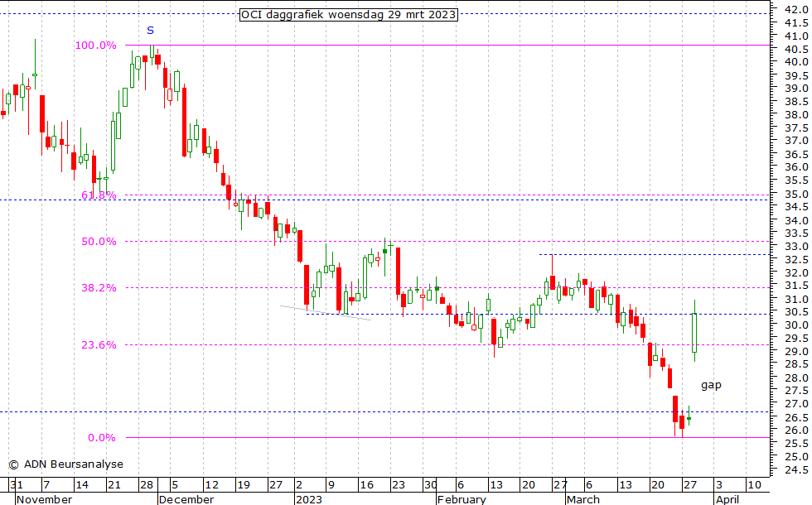Click the '0.0%' Fibonacci level label

tap(102, 438)
